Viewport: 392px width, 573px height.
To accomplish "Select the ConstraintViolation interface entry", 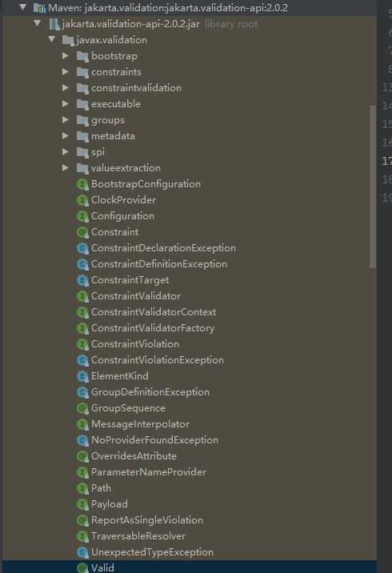I will coord(135,344).
